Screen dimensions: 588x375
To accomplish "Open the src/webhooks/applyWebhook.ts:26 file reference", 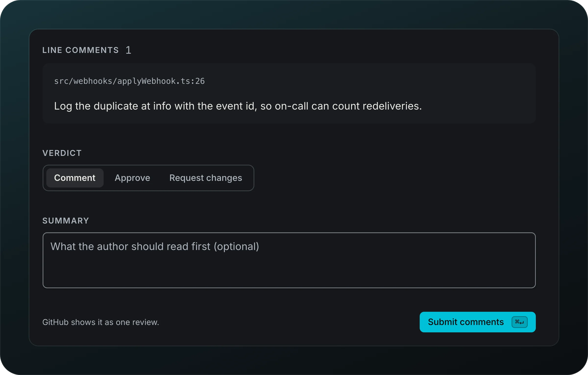I will pos(129,81).
